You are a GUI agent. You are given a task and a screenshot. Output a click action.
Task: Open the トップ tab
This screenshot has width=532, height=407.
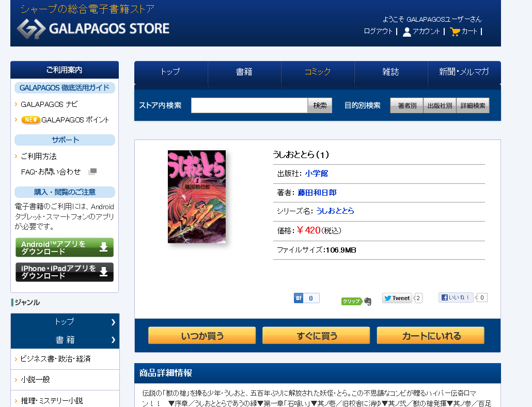[170, 72]
